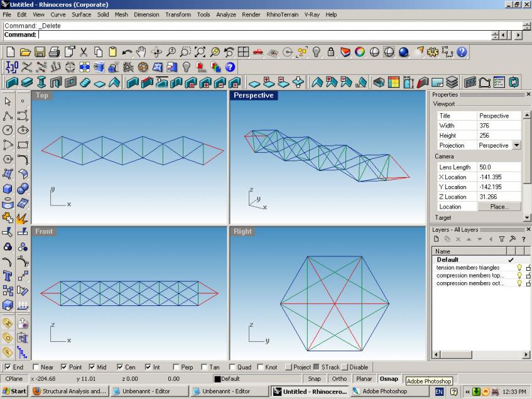Toggle Ortho in the status bar
The image size is (532, 399).
pyautogui.click(x=339, y=379)
